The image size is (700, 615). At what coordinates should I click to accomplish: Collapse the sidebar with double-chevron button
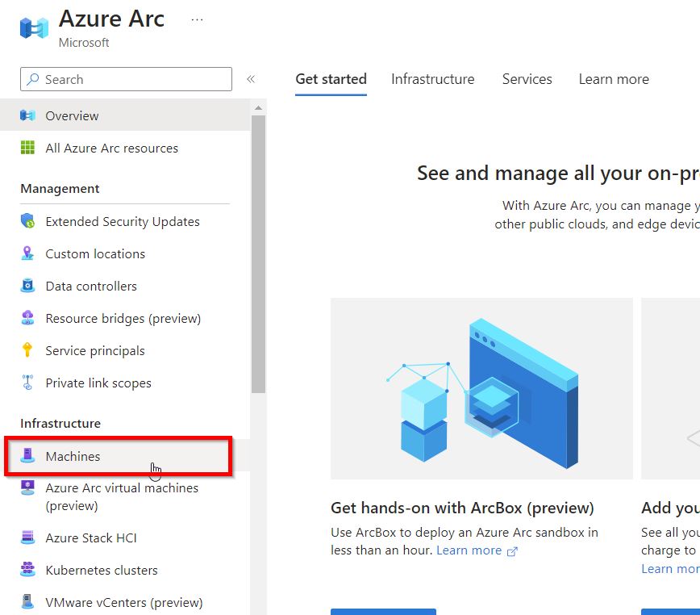point(251,79)
